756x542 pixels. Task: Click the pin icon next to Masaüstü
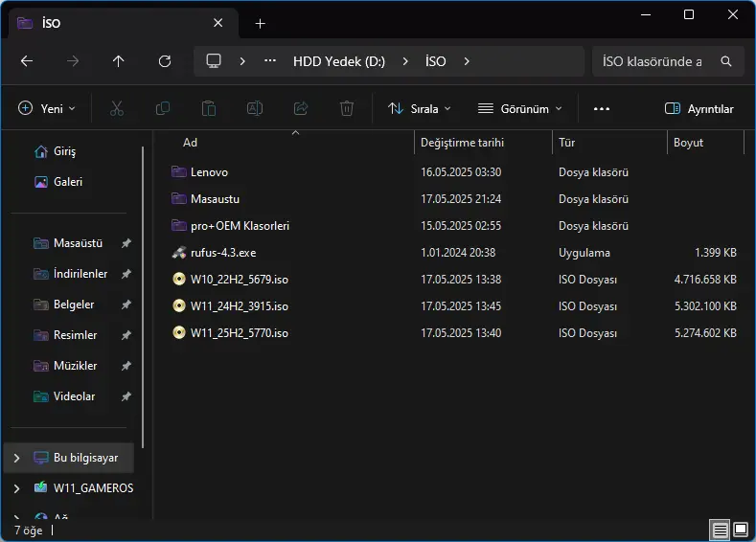tap(126, 243)
